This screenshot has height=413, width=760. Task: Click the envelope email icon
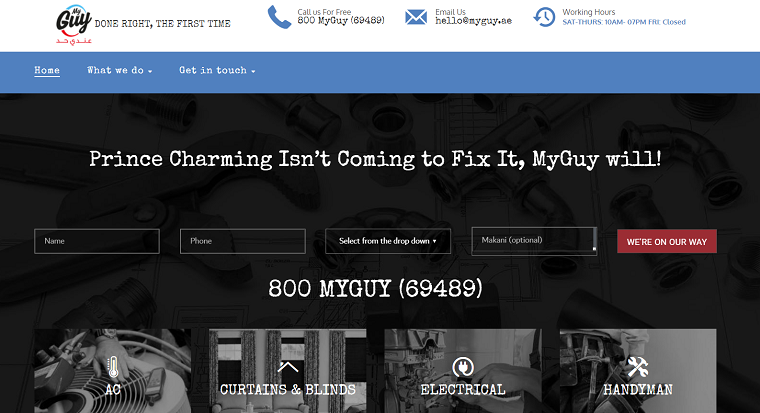pos(416,17)
